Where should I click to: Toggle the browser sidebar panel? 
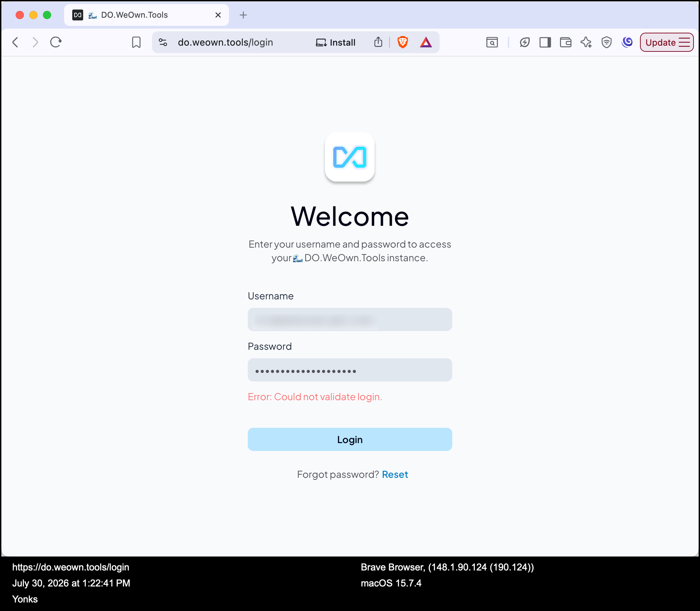[x=545, y=42]
